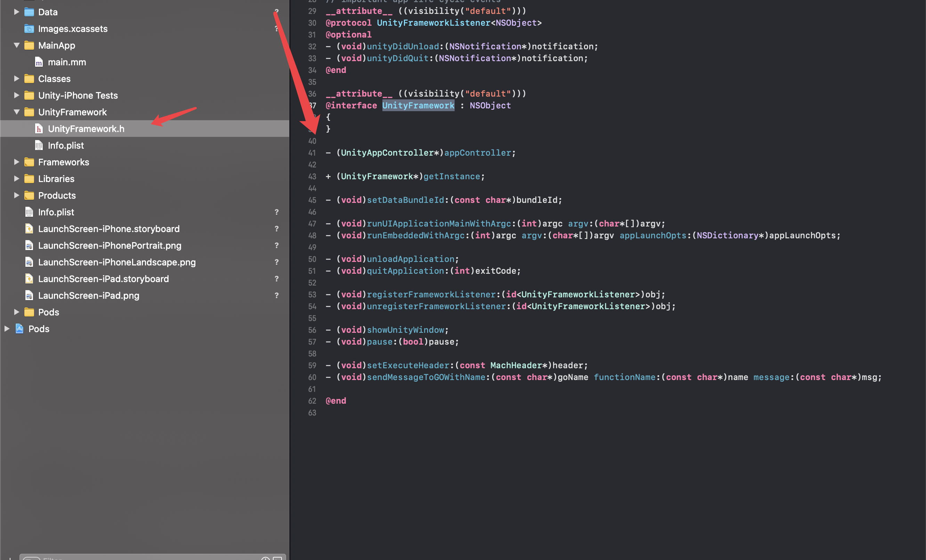Viewport: 926px width, 560px height.
Task: Open LaunchScreen-iPad.storyboard
Action: click(103, 279)
